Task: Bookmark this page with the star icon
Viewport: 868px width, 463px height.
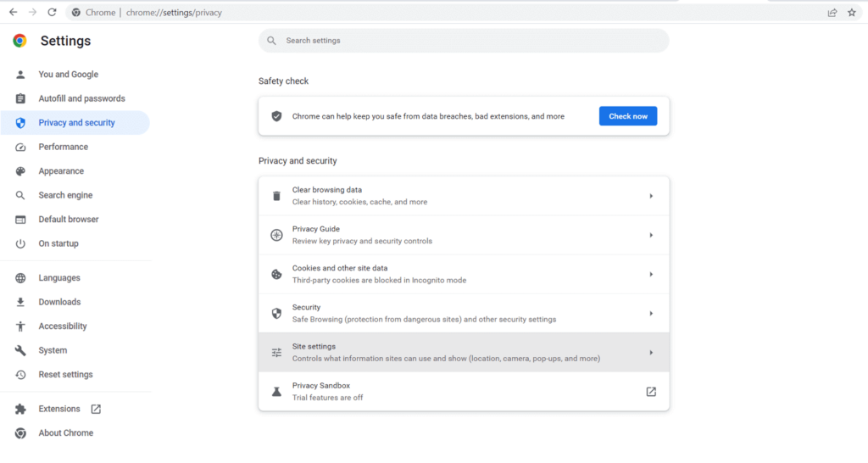Action: click(x=852, y=12)
